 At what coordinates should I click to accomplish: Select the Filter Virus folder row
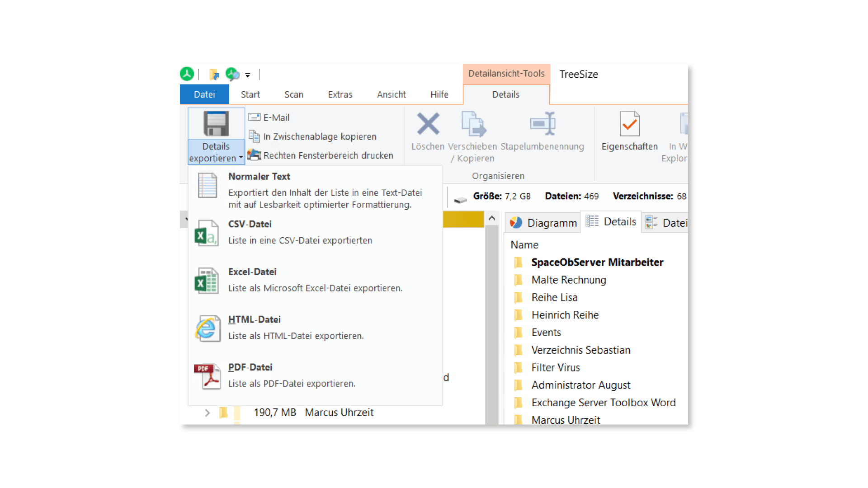pos(555,368)
